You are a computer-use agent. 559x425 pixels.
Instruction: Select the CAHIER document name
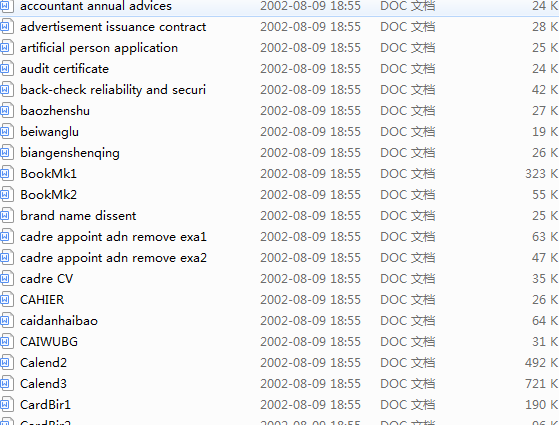42,300
